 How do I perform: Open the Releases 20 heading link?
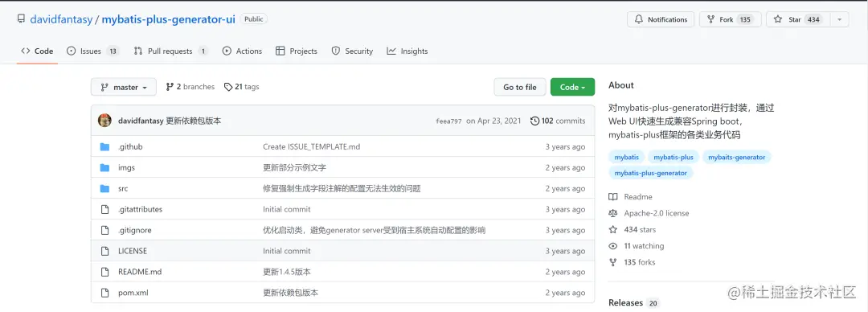[633, 303]
